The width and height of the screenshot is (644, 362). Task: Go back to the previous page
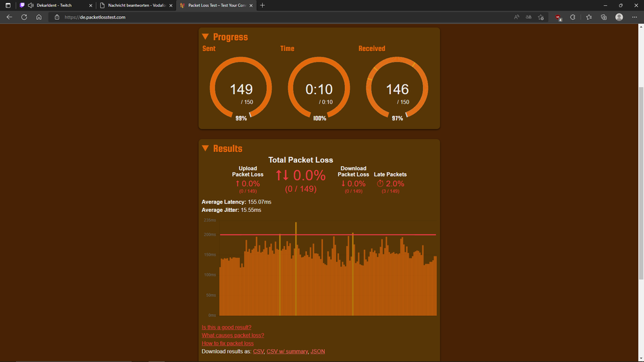point(9,17)
